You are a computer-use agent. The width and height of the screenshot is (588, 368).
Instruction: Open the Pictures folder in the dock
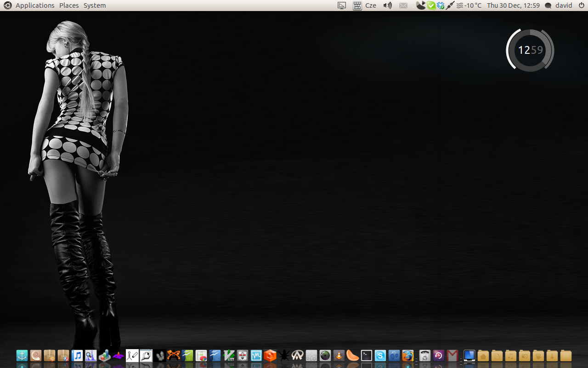525,356
